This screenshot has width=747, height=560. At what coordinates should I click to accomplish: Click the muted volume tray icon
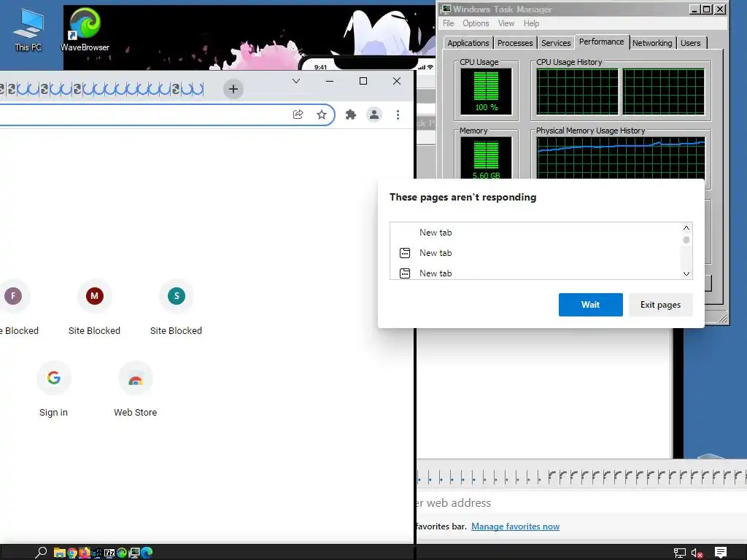click(x=697, y=553)
